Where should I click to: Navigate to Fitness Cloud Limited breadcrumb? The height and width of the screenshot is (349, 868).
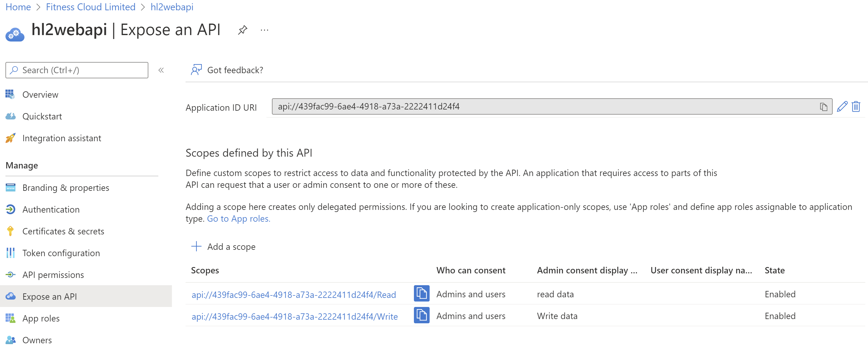[x=91, y=7]
